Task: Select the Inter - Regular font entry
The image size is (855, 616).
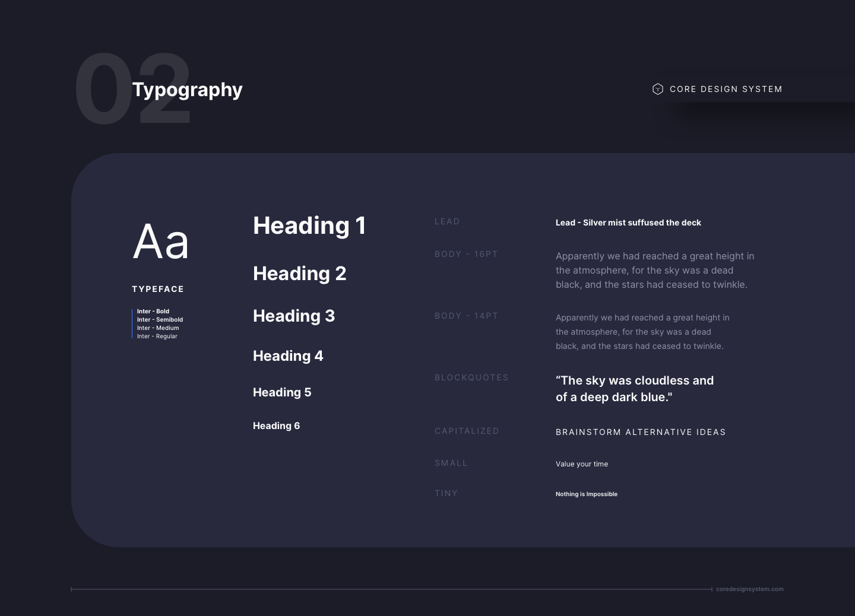Action: coord(157,336)
